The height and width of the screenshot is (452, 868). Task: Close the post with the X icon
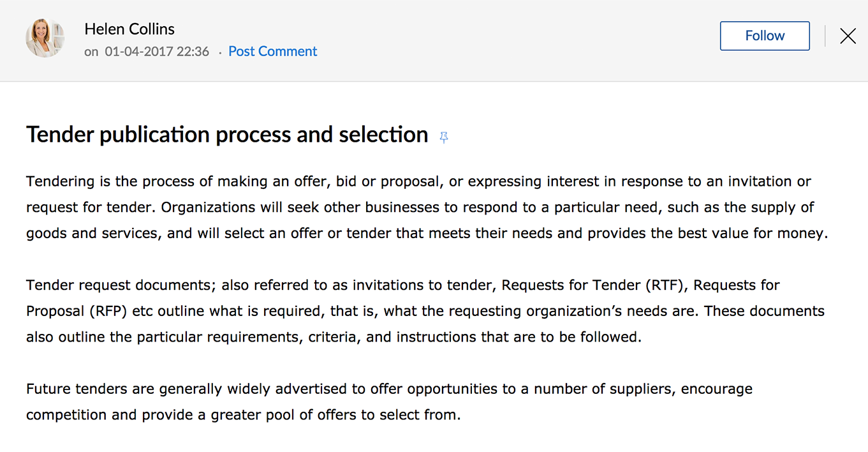click(848, 36)
